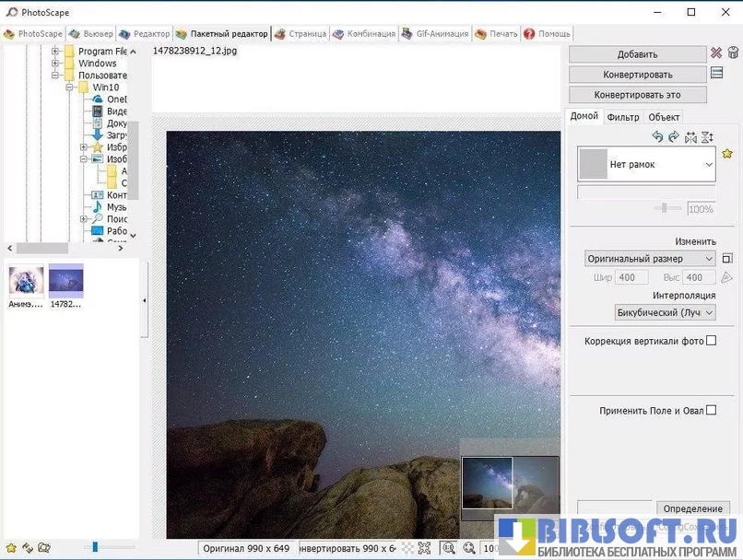Click the rotate right arrow icon
This screenshot has width=743, height=560.
tap(674, 136)
